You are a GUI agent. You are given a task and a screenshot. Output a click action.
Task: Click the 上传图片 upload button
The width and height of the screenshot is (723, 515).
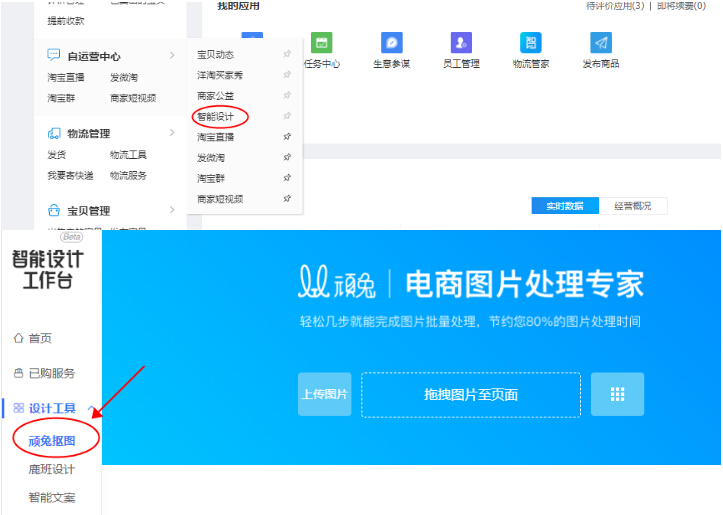click(x=324, y=394)
